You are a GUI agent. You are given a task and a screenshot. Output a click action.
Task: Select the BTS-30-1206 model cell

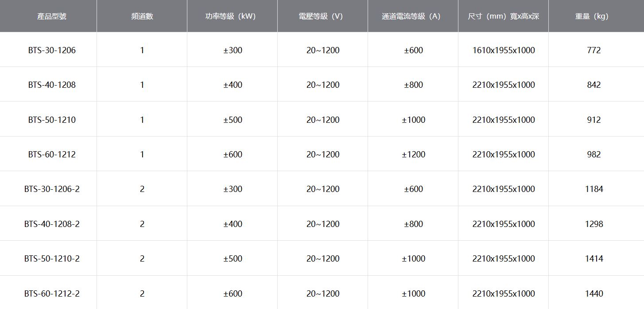click(x=52, y=50)
